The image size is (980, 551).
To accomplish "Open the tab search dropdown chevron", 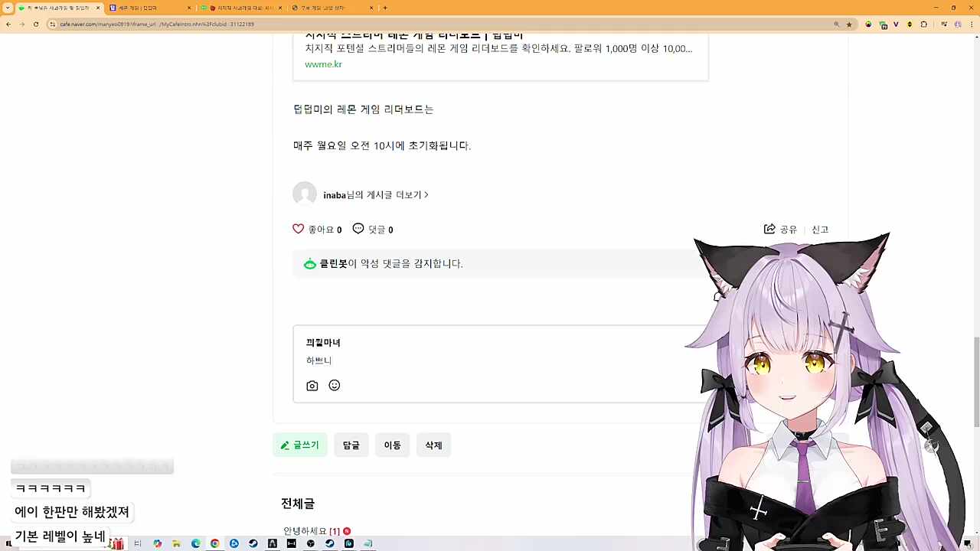I will pyautogui.click(x=8, y=8).
